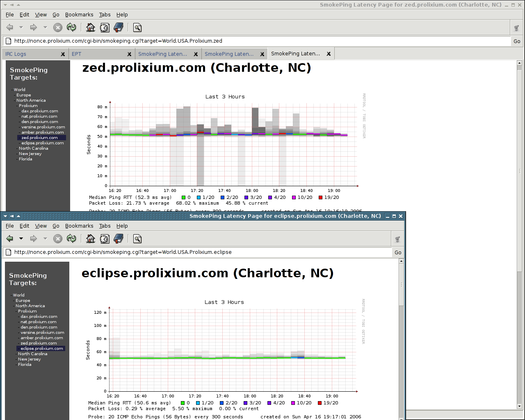Image resolution: width=525 pixels, height=420 pixels.
Task: Select dax.prolixium.com in zed window sidebar
Action: [x=40, y=111]
